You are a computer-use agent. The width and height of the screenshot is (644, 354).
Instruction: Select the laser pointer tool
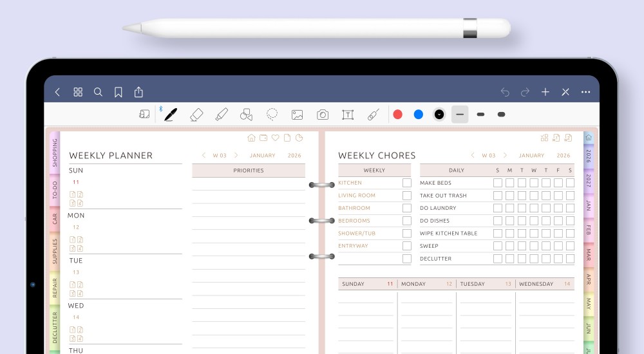[373, 115]
